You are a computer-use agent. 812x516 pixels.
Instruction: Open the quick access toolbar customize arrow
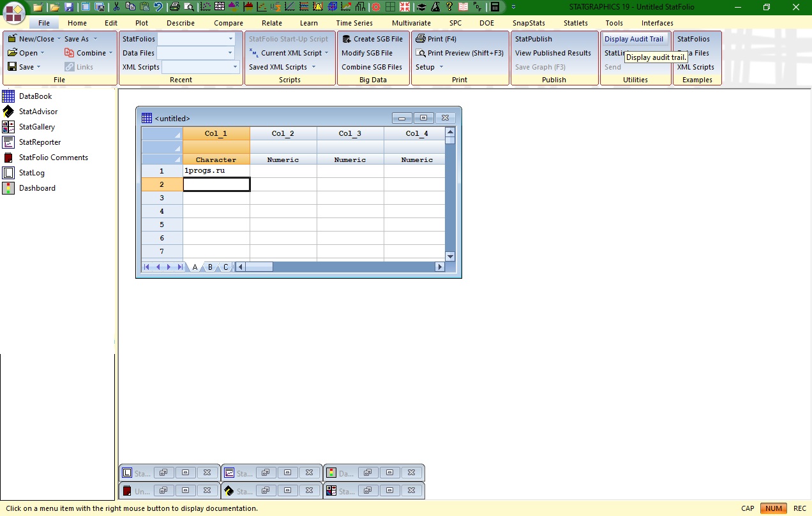[513, 7]
